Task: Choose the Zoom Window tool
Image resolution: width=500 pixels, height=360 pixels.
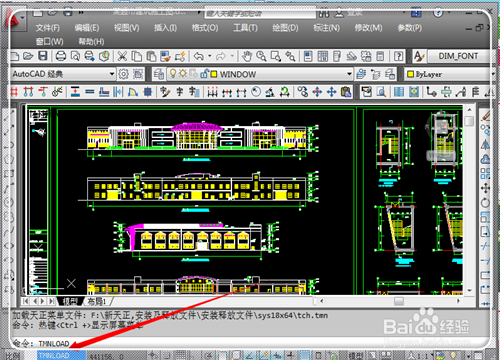Action: [276, 56]
